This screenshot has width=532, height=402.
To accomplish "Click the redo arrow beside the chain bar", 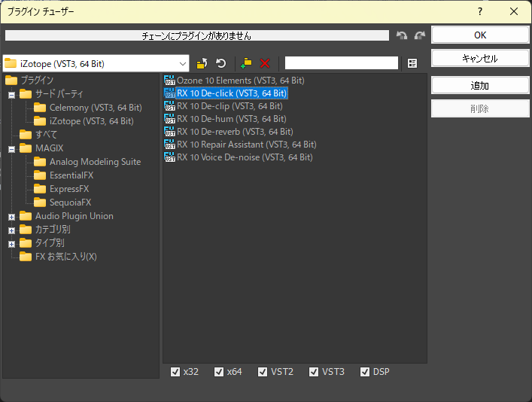I will pos(420,35).
